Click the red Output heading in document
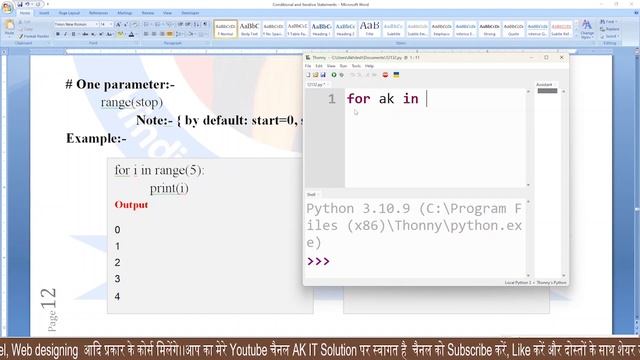 tap(131, 204)
